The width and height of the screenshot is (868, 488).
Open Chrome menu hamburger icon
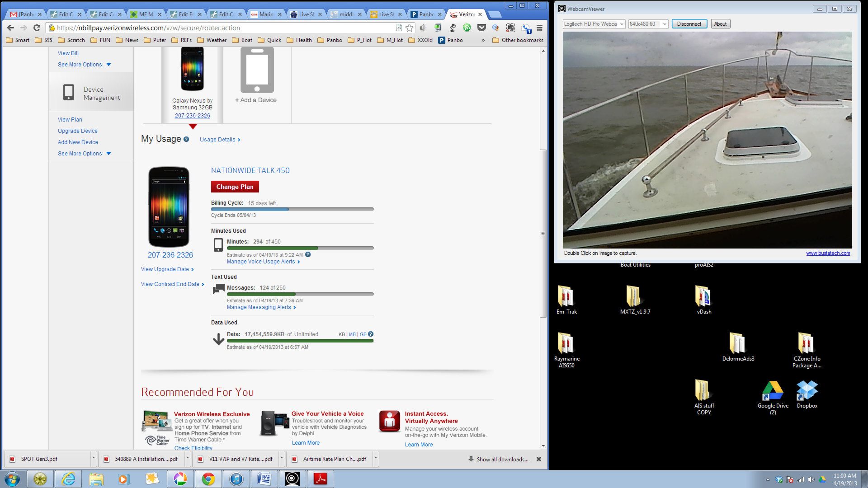[x=539, y=28]
